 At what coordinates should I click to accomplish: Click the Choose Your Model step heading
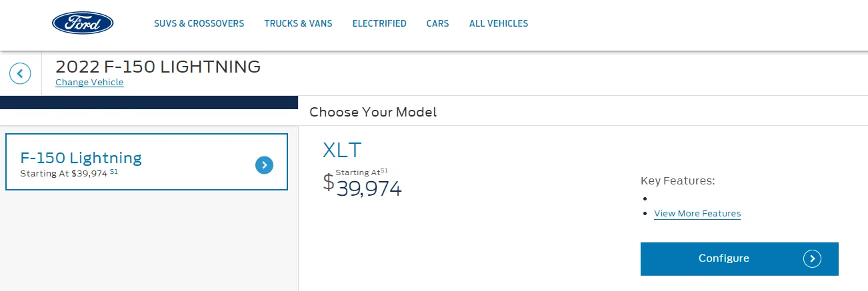(x=373, y=112)
